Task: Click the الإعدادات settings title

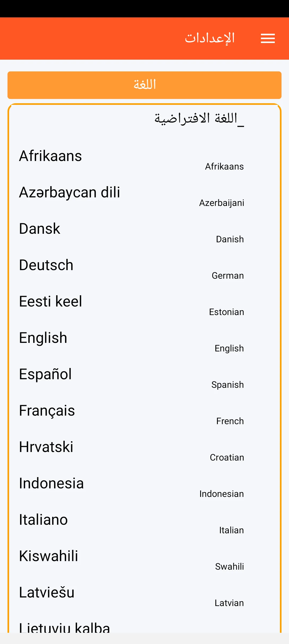Action: point(210,39)
